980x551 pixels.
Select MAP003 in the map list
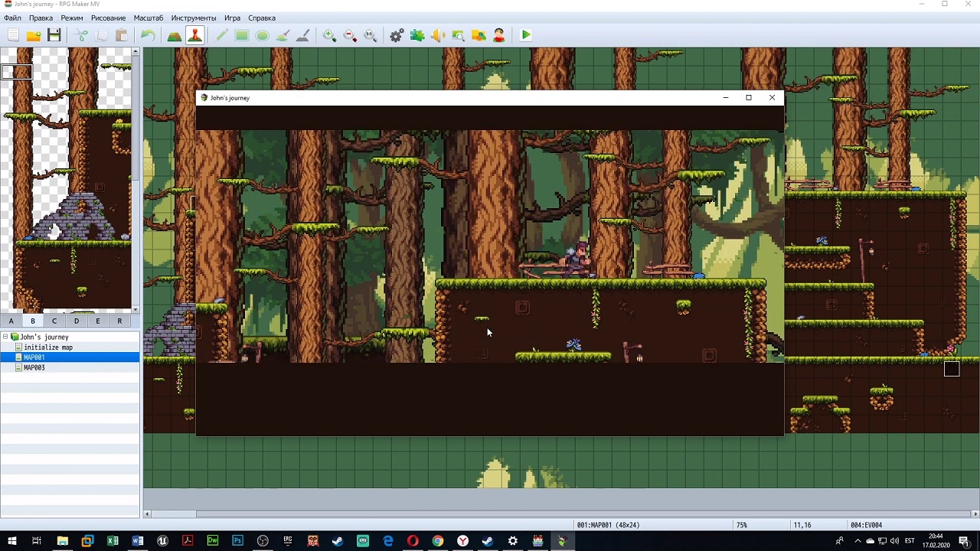[34, 368]
